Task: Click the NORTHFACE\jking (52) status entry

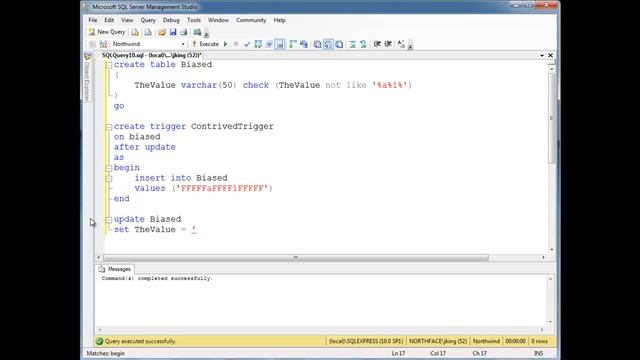Action: click(438, 341)
